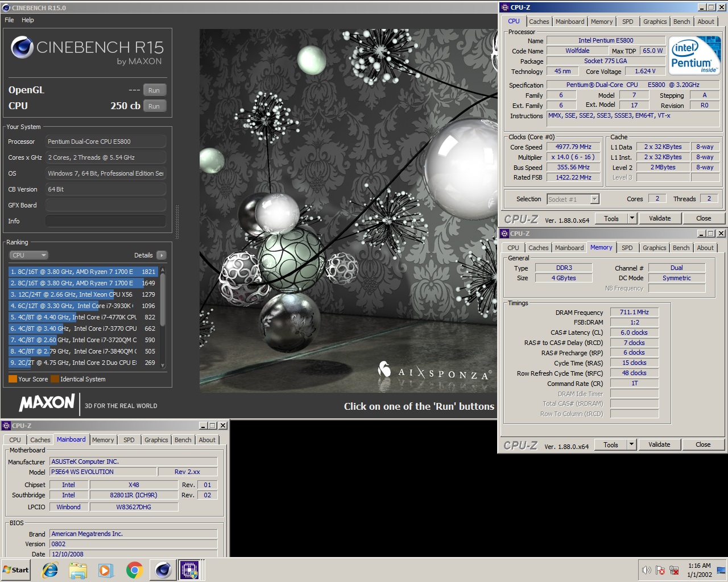Switch to Caches tab in top CPU-Z window
728x582 pixels.
point(539,22)
